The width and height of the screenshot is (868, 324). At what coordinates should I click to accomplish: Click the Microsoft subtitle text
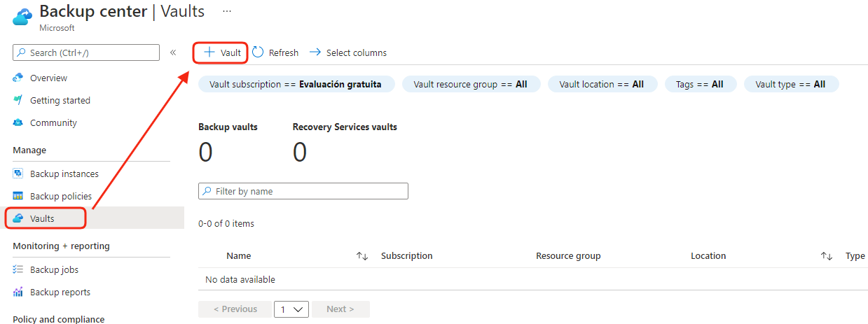point(57,28)
